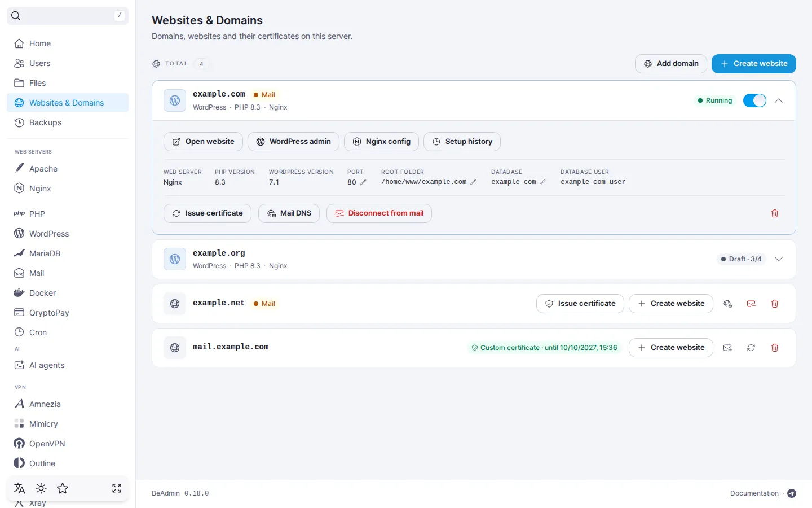View Setup history for example.com
Screen dimensions: 812x508
click(x=462, y=142)
